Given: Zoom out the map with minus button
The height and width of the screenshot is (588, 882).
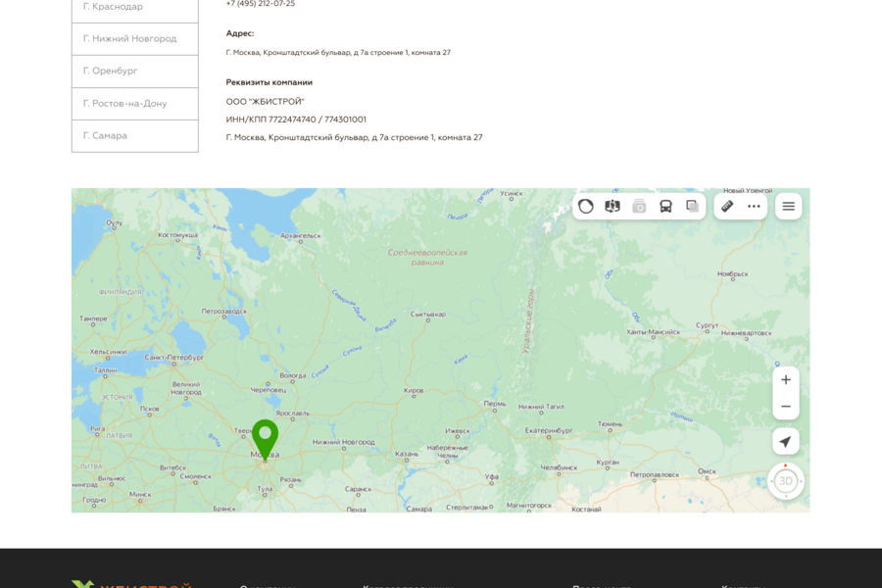Looking at the screenshot, I should (x=786, y=407).
